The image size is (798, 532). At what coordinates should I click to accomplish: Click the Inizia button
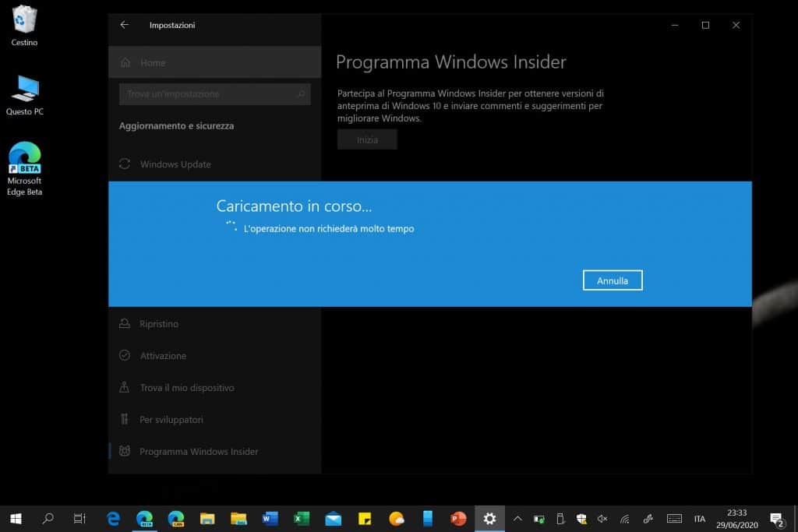point(367,140)
